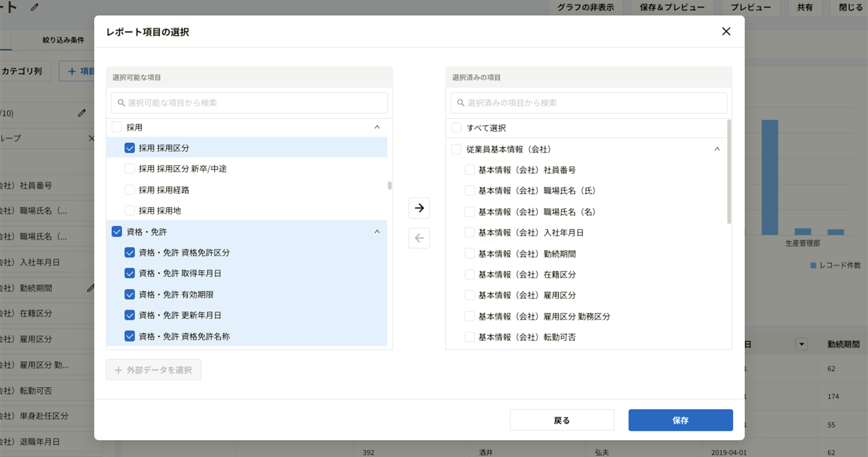Click the 外部データを選択 button
The width and height of the screenshot is (868, 457).
[x=154, y=370]
